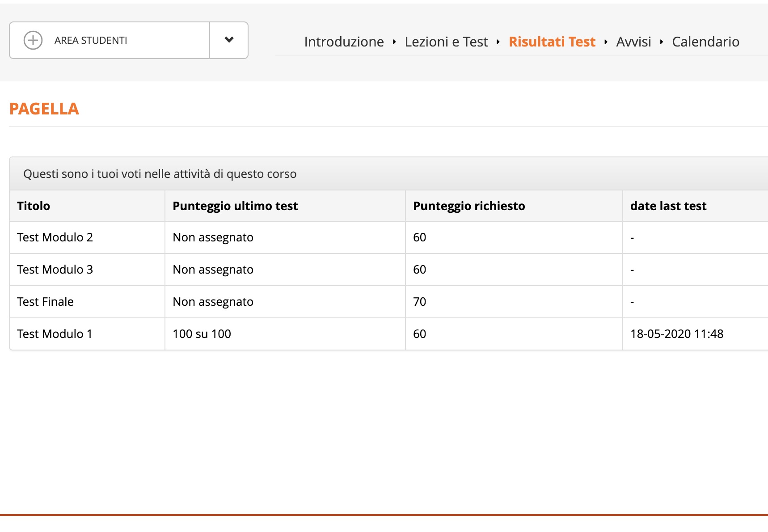768x532 pixels.
Task: Click the Punteggio richiesto column header
Action: point(469,206)
